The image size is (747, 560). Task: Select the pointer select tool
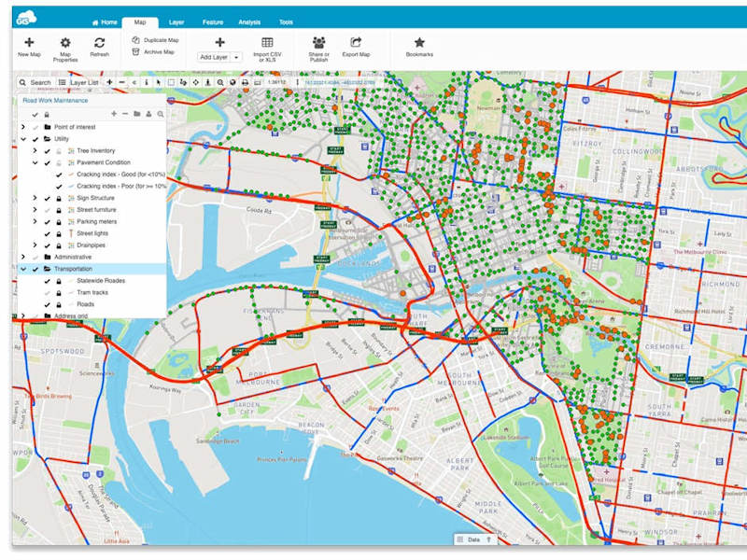click(x=159, y=82)
